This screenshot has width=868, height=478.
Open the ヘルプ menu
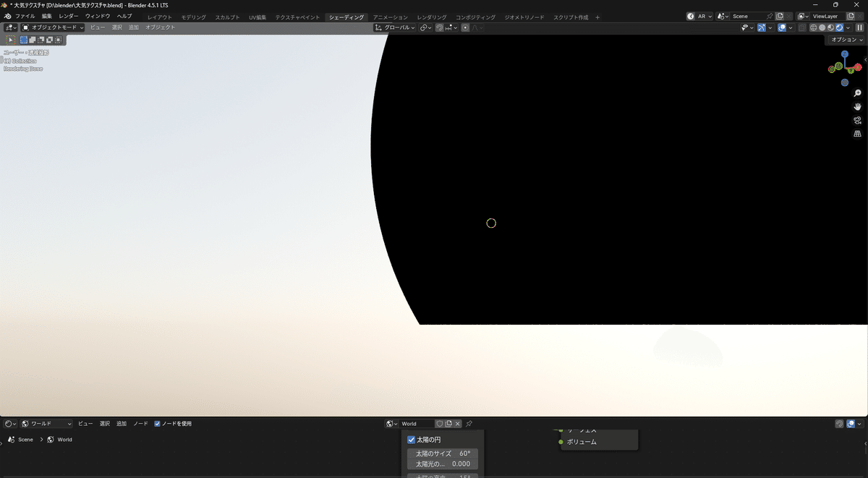124,16
